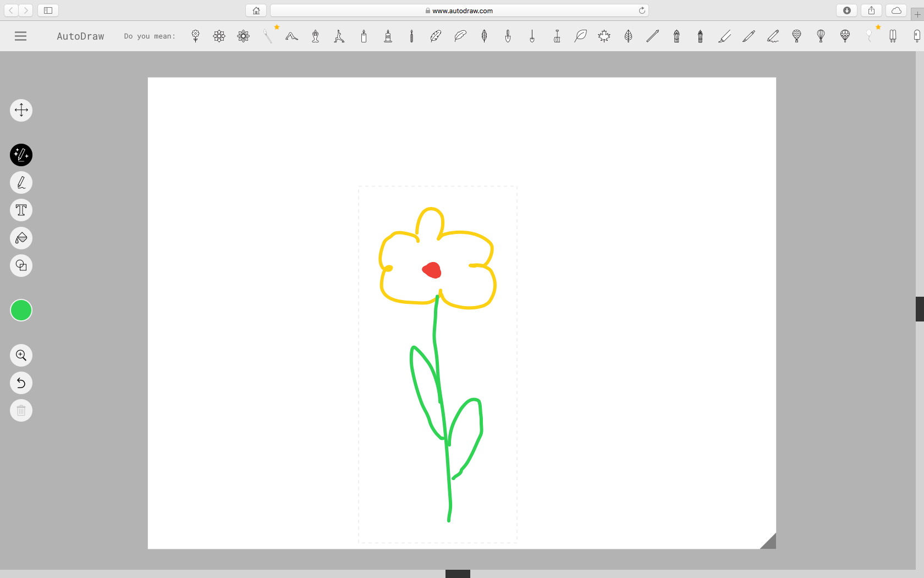
Task: Choose the flower suggestion
Action: tap(195, 36)
